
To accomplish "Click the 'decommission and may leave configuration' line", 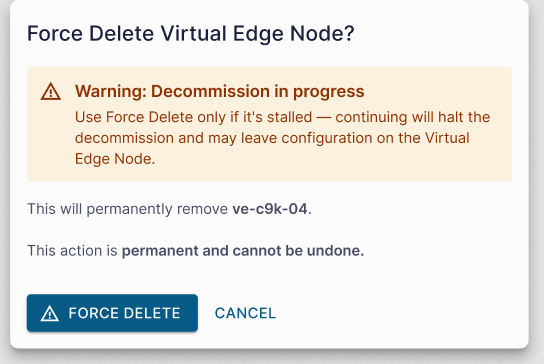I will (272, 138).
